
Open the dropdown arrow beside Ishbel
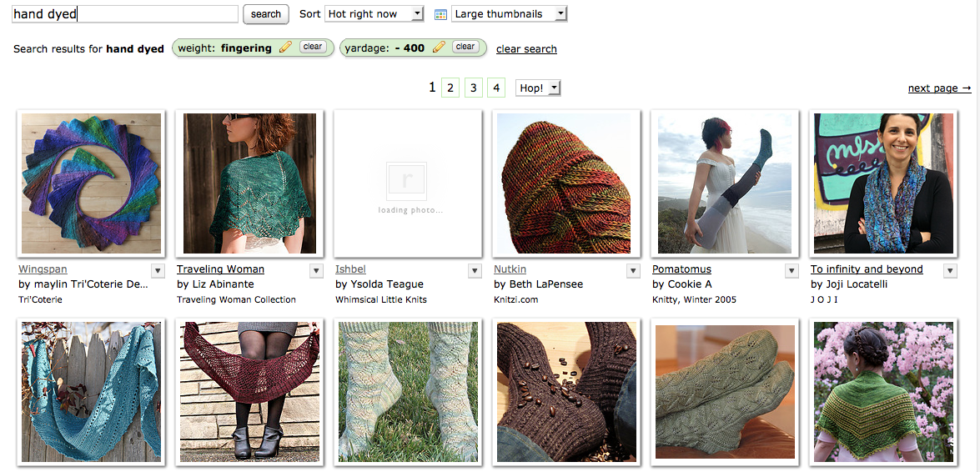tap(475, 270)
